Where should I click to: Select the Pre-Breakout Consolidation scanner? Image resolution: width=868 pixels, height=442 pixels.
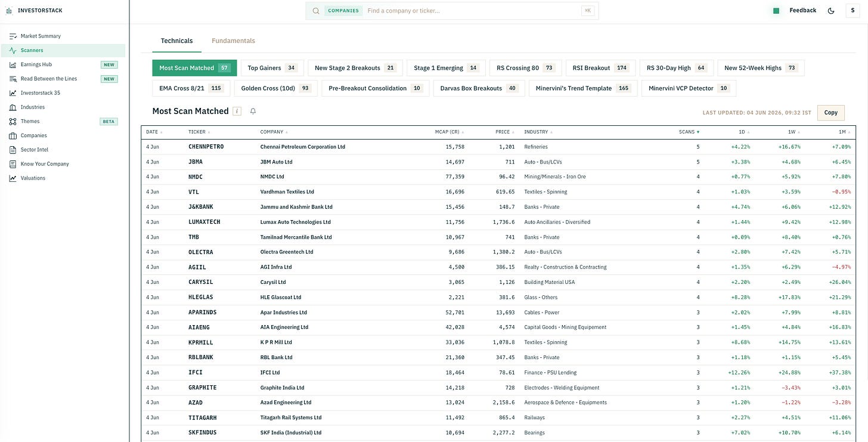click(x=375, y=88)
